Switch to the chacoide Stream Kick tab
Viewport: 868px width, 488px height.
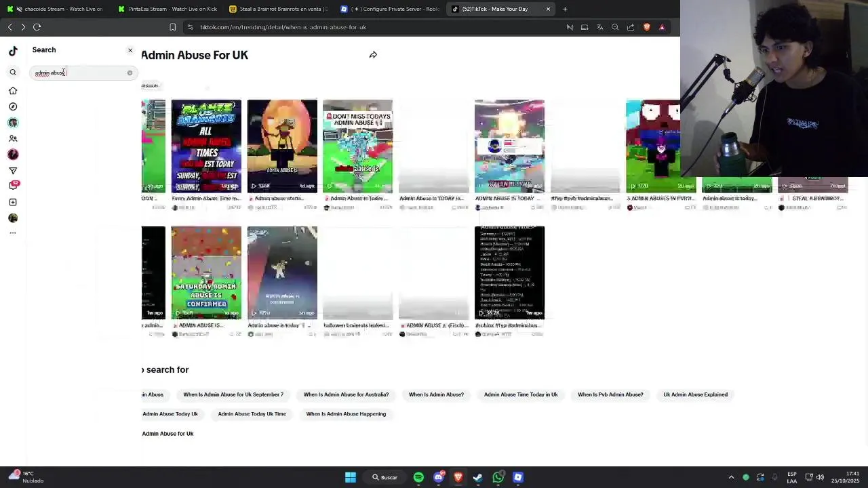55,9
